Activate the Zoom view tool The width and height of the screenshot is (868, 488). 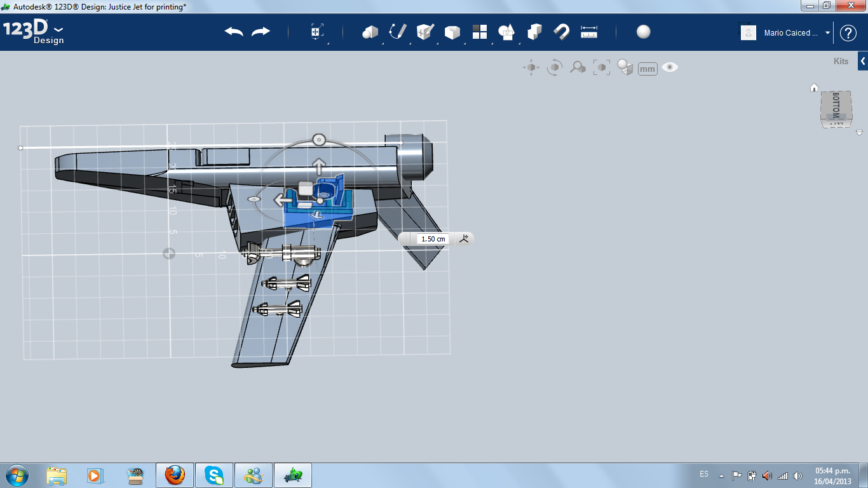click(578, 67)
